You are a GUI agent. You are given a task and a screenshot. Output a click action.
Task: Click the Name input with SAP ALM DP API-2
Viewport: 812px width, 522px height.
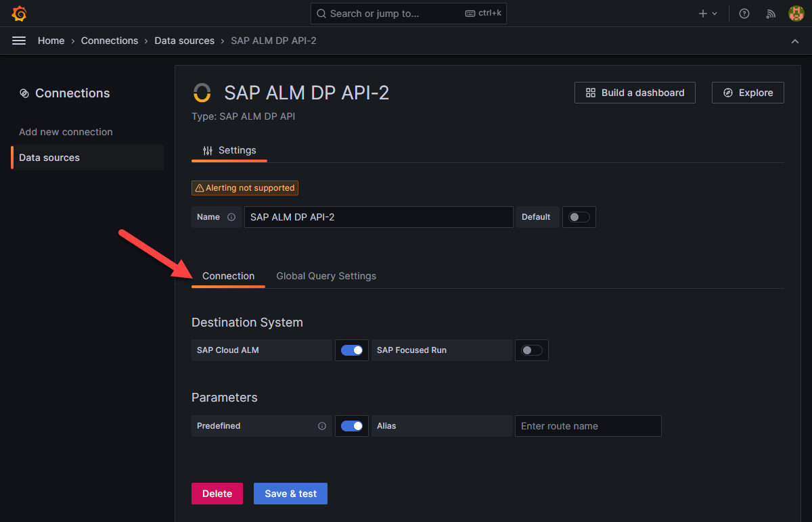[379, 217]
